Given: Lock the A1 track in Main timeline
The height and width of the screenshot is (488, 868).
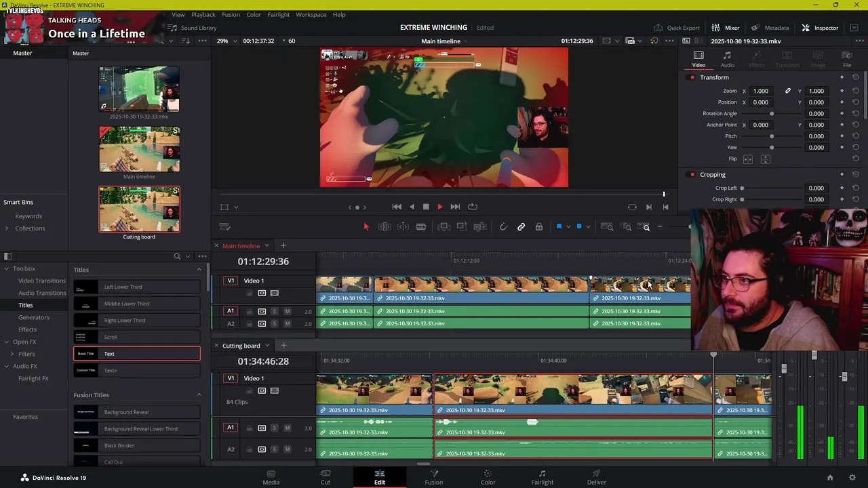Looking at the screenshot, I should pyautogui.click(x=249, y=312).
